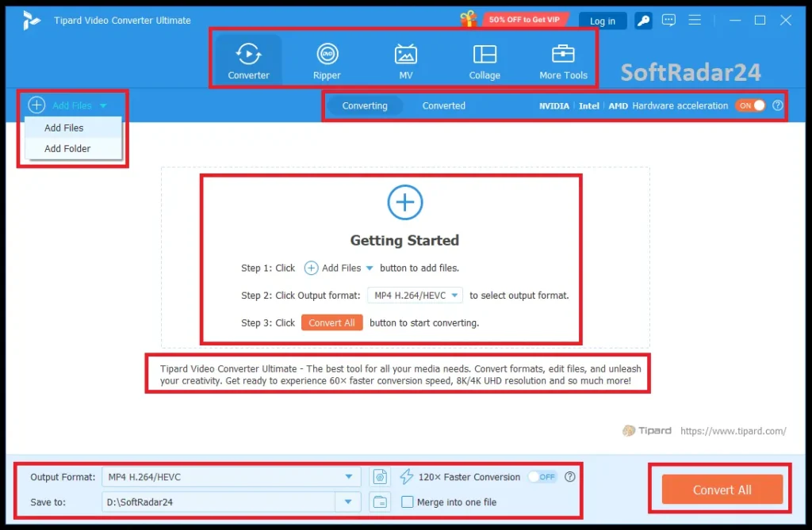Enable the 120× Faster Conversion toggle

tap(542, 477)
